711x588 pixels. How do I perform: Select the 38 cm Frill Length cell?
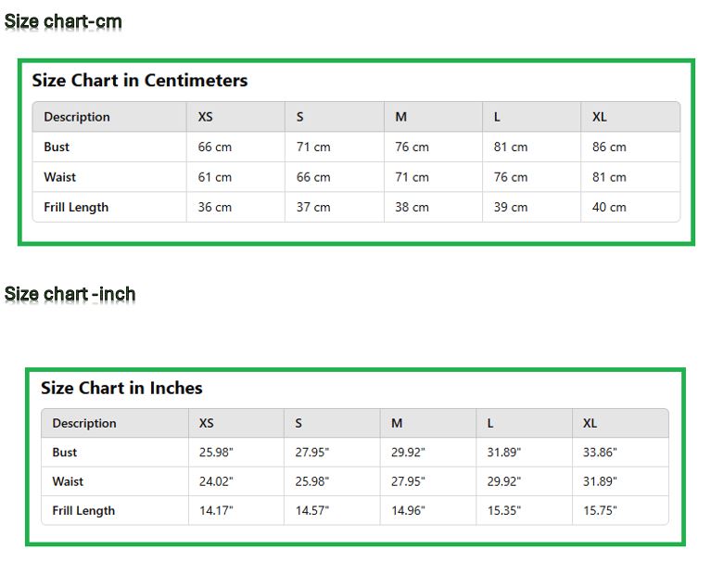click(412, 207)
